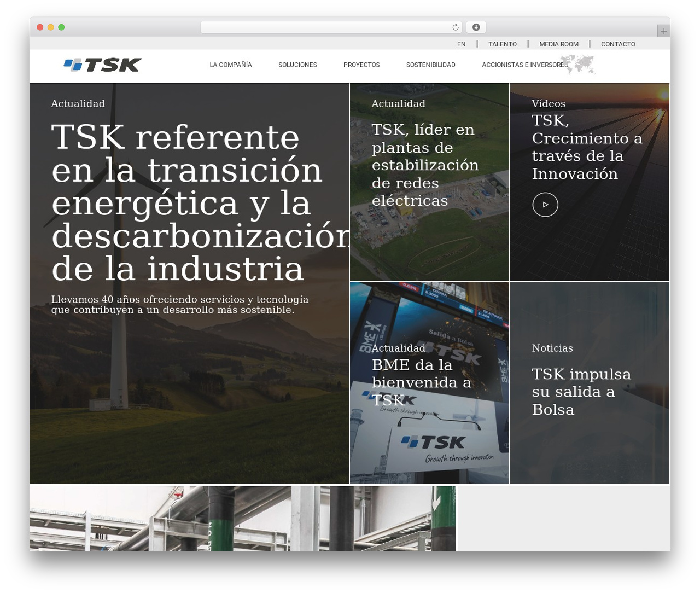Go to Media Room
This screenshot has width=700, height=593.
pyautogui.click(x=559, y=44)
